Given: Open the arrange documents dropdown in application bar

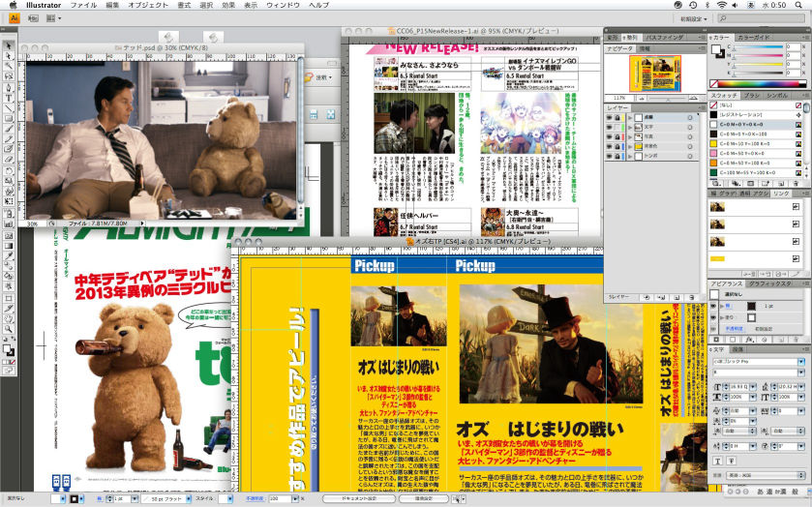Looking at the screenshot, I should (53, 18).
